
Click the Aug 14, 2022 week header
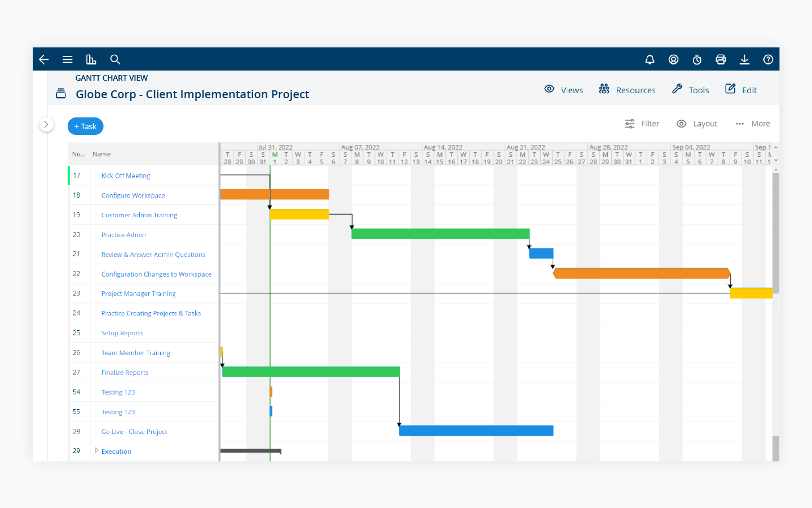coord(443,147)
